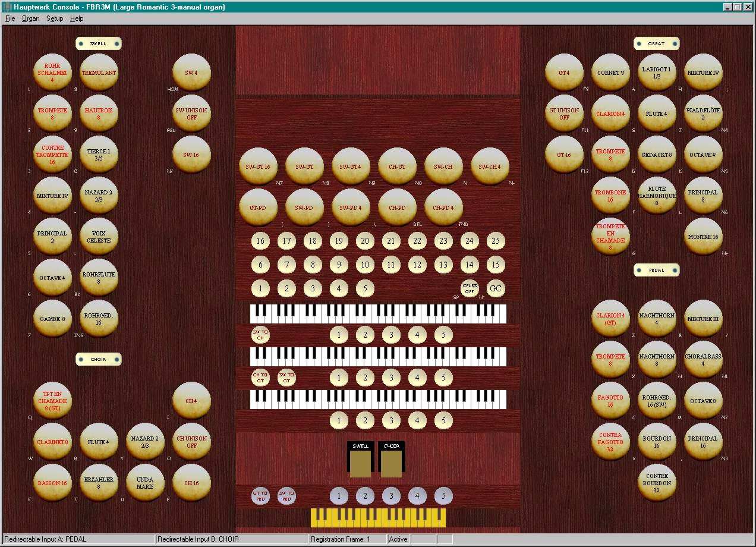Toggle the Choir TPT en Chamade 8 stop
The height and width of the screenshot is (547, 756).
pos(52,401)
